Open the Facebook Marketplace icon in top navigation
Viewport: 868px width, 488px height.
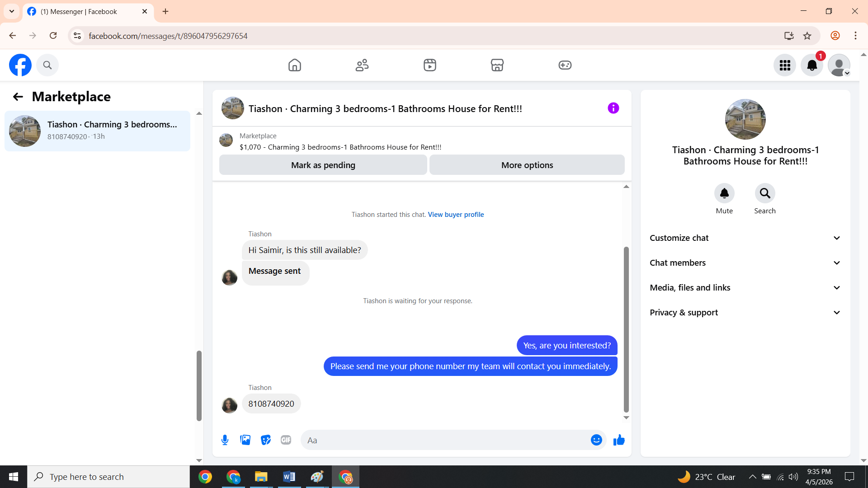[497, 65]
